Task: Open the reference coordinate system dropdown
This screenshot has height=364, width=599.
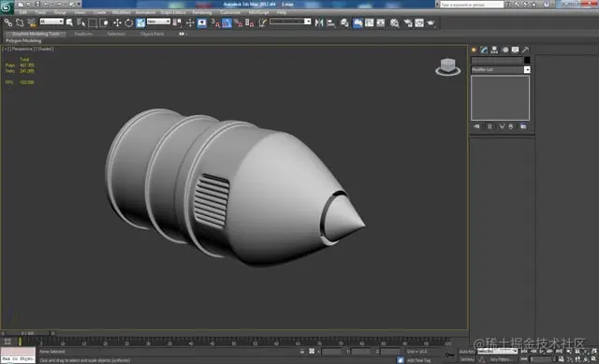Action: point(158,22)
